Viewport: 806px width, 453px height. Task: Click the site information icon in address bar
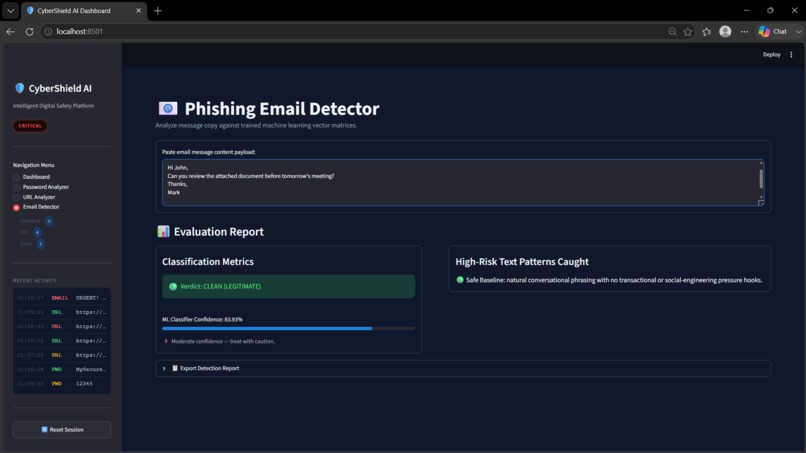click(48, 31)
